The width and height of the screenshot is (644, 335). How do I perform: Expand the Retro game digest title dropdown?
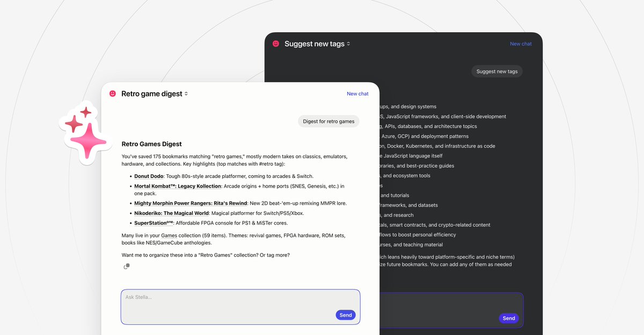coord(186,93)
